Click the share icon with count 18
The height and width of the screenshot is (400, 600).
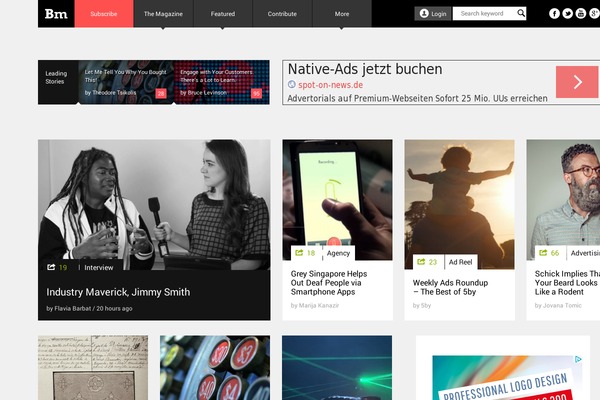(299, 253)
